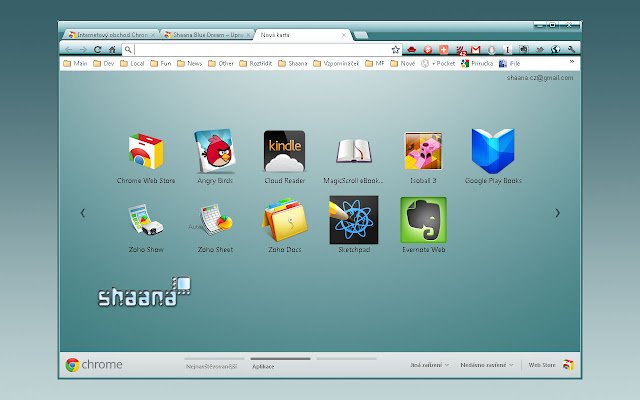Screen dimensions: 640x400
Task: Click the + Pocket bookmarklet
Action: pos(438,63)
